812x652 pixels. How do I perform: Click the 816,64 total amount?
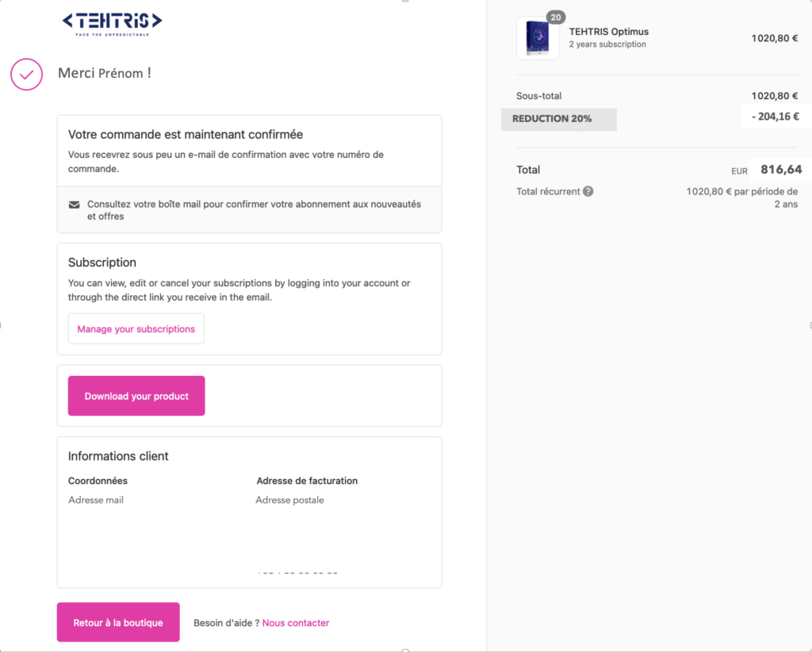click(x=781, y=169)
